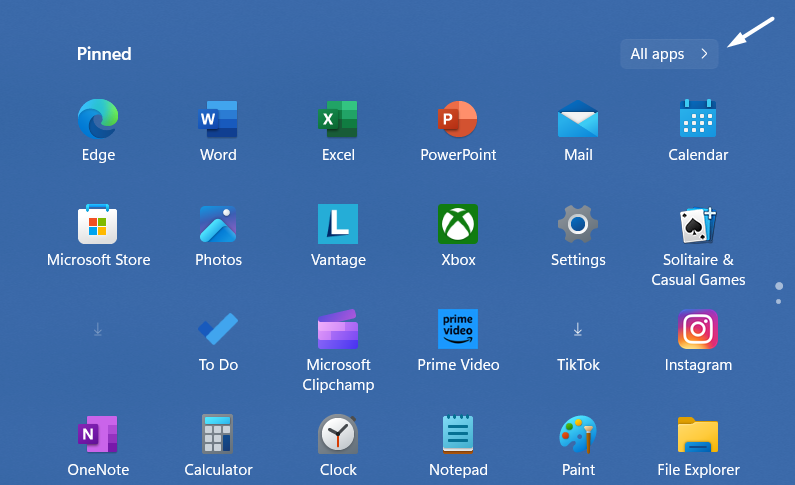Open Microsoft Clipchamp video editor
Viewport: 795px width, 485px height.
tap(338, 330)
